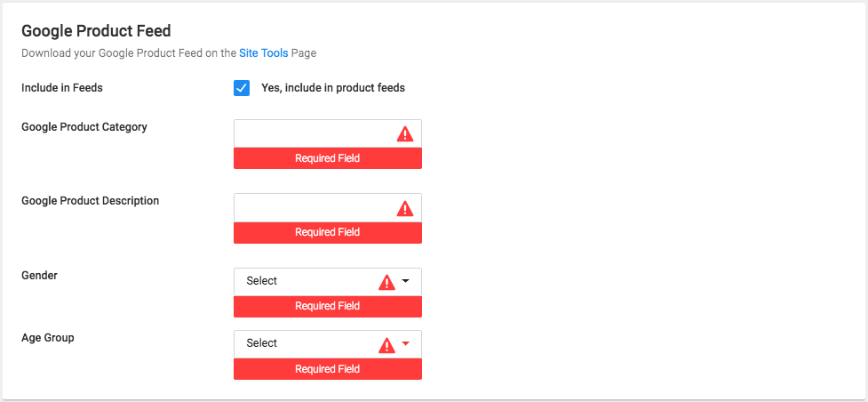Open the Gender Select combo box
The height and width of the screenshot is (402, 868).
coord(328,282)
